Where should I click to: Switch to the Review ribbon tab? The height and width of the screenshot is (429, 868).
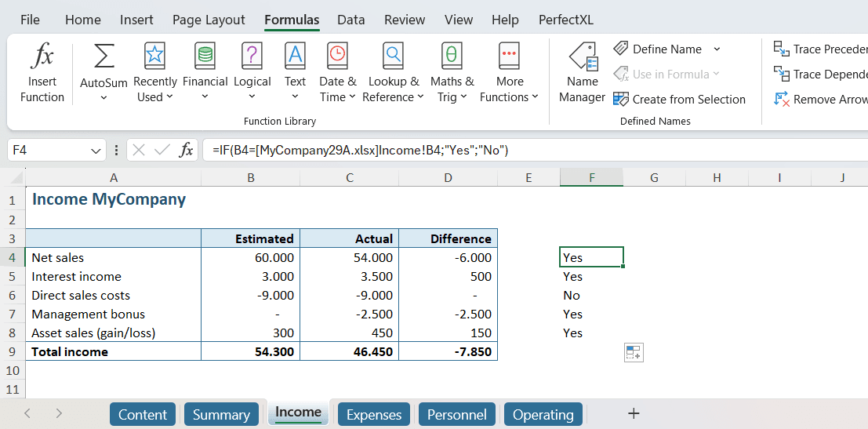coord(405,20)
